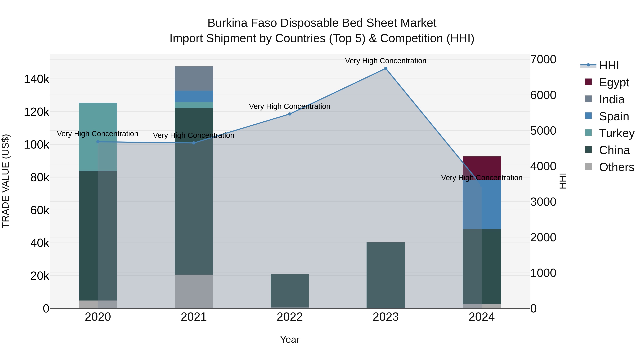Click the Spain blue color swatch
This screenshot has width=644, height=362.
[589, 116]
